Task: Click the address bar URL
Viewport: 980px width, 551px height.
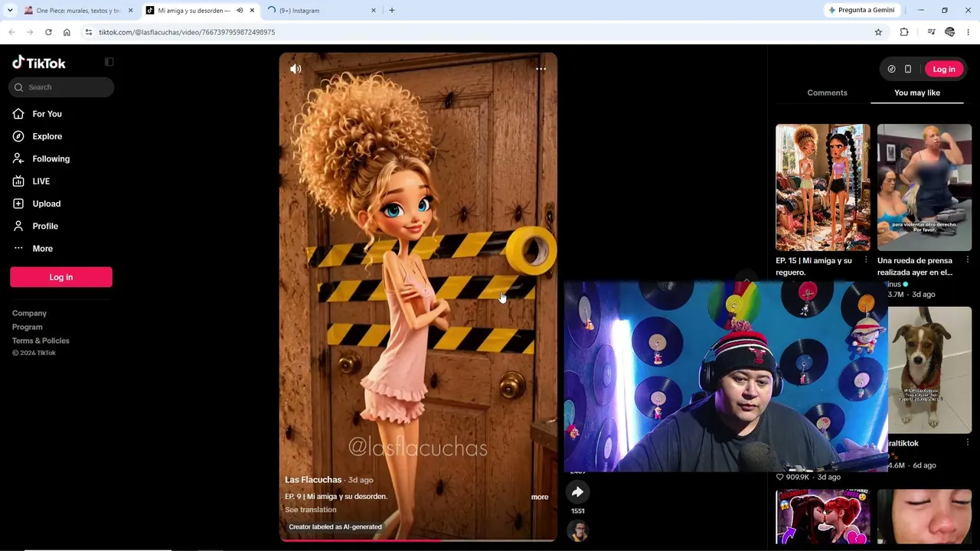Action: 187,32
